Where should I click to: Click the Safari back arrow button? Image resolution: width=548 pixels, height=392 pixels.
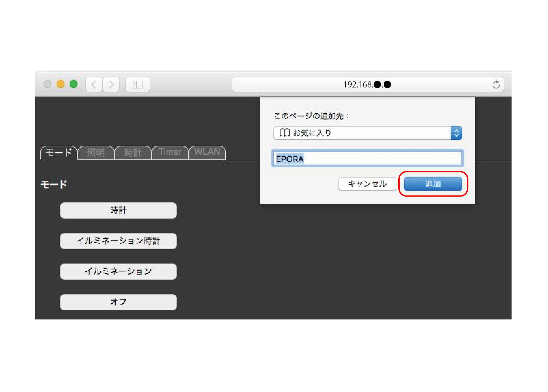[x=94, y=85]
